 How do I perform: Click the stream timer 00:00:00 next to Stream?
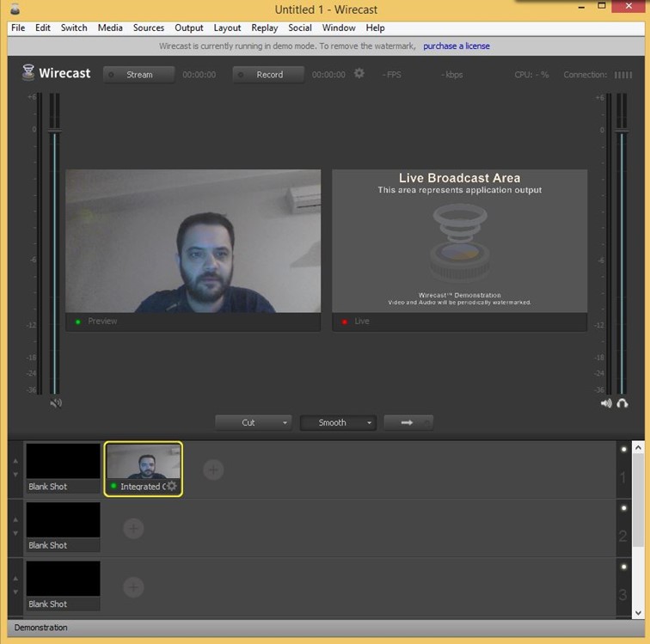click(x=199, y=75)
